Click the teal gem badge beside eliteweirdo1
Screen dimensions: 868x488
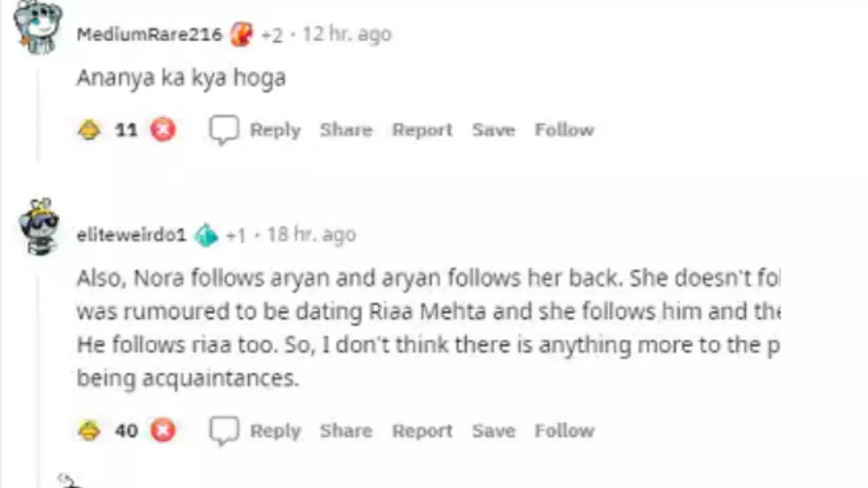pos(206,235)
